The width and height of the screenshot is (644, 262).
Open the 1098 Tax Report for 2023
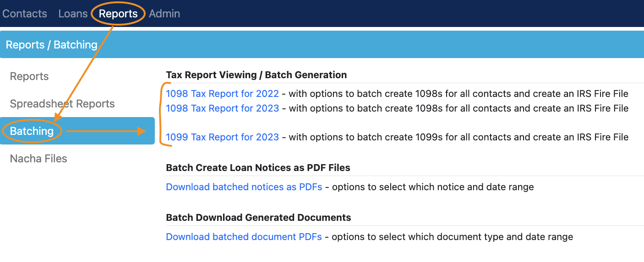[222, 108]
